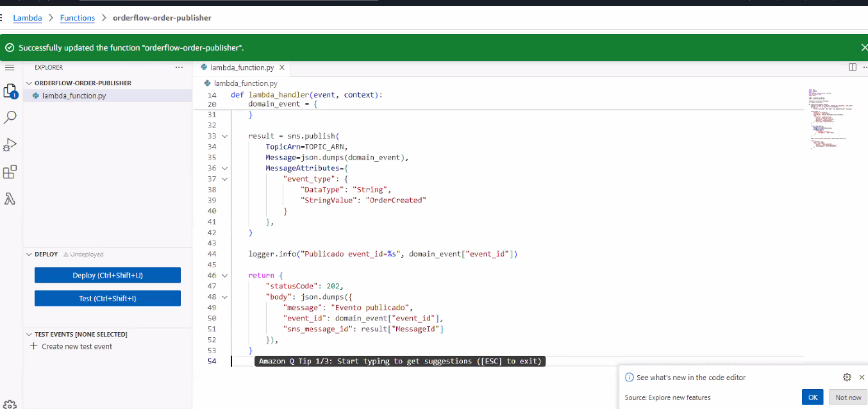This screenshot has height=409, width=868.
Task: Collapse the DEPLOY section
Action: pyautogui.click(x=29, y=255)
